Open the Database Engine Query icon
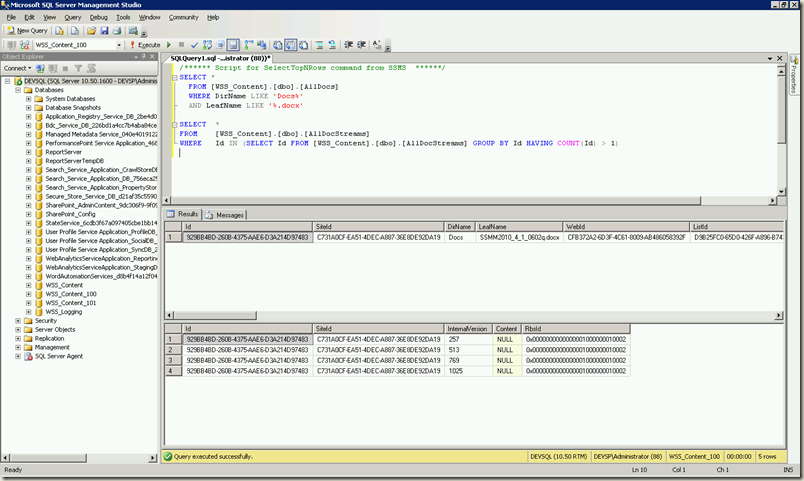Viewport: 804px width, 481px height. pos(59,31)
